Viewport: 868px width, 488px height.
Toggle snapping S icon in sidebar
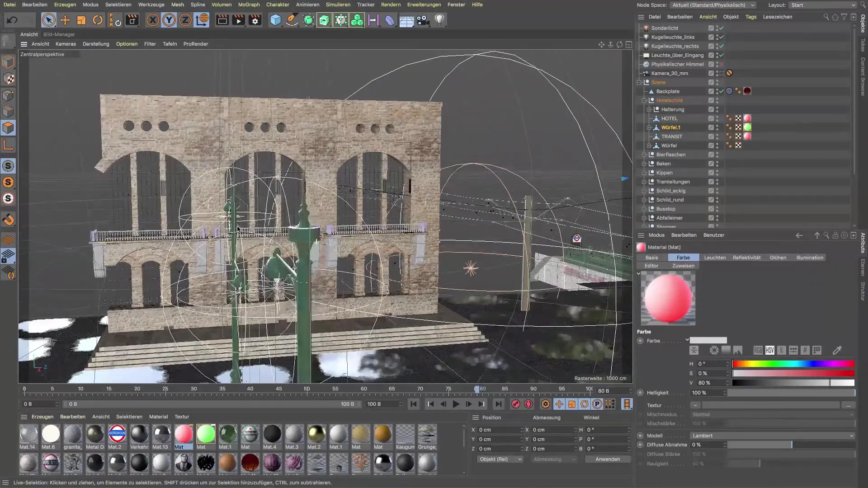[x=9, y=166]
